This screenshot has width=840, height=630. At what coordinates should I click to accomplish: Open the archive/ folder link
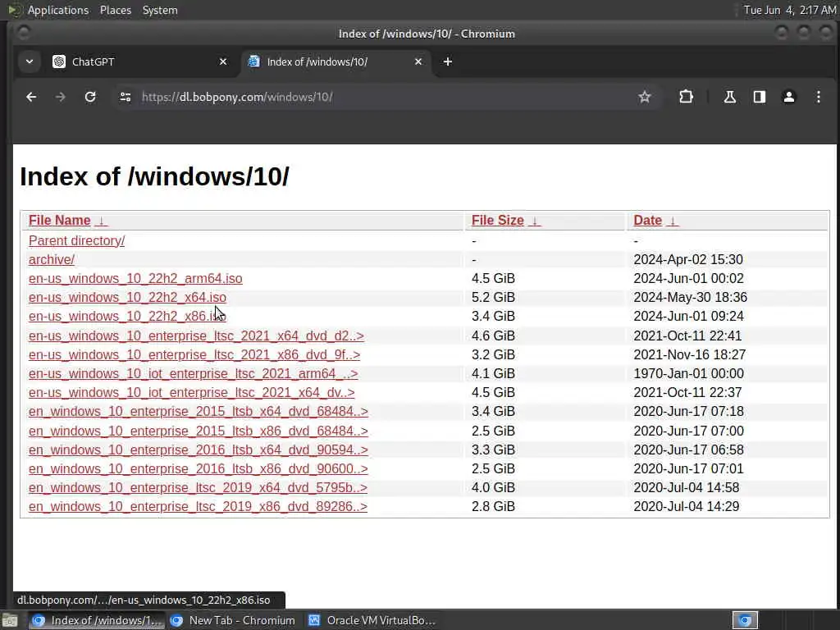point(52,259)
